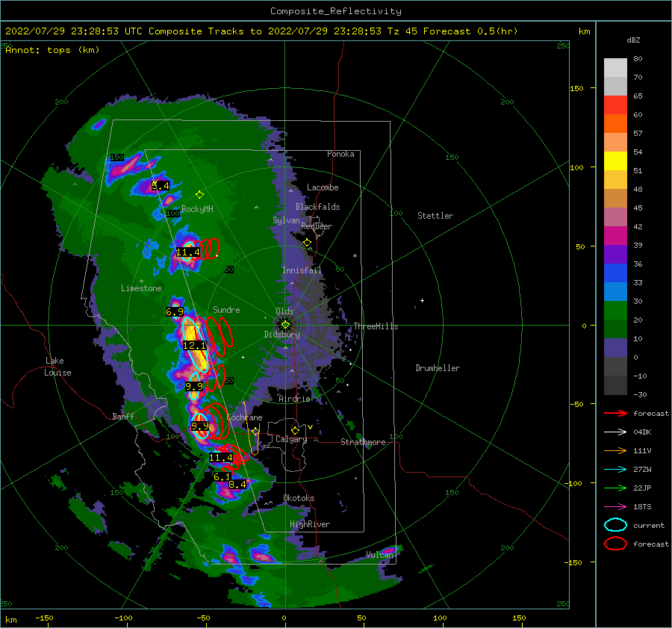672x628 pixels.
Task: Click the red forecast arrow in legend
Action: pyautogui.click(x=615, y=413)
